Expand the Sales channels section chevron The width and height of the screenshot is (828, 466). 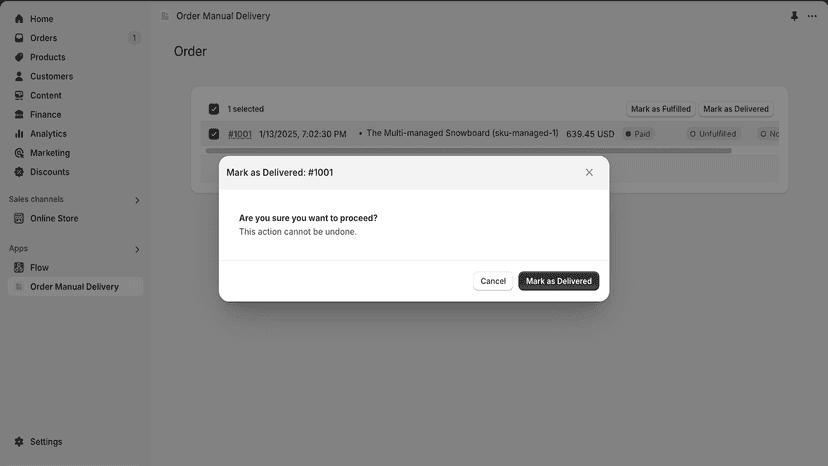pyautogui.click(x=137, y=200)
